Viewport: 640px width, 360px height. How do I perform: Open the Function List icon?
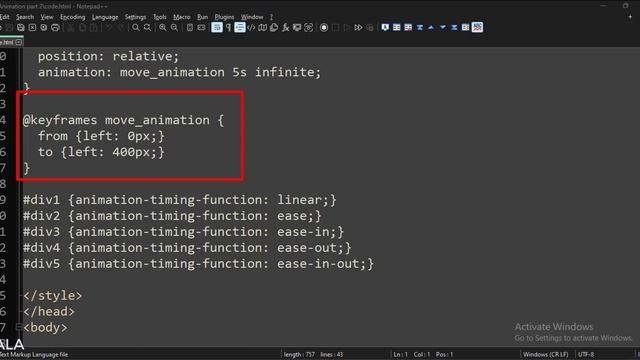(x=286, y=27)
